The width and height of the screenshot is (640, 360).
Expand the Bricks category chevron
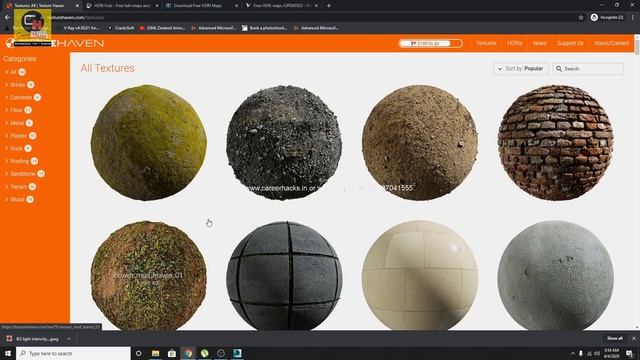click(7, 85)
